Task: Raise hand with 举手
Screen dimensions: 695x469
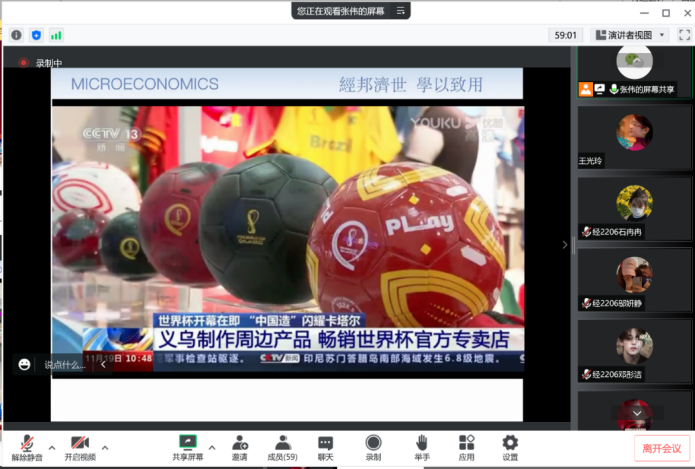Action: [x=422, y=448]
